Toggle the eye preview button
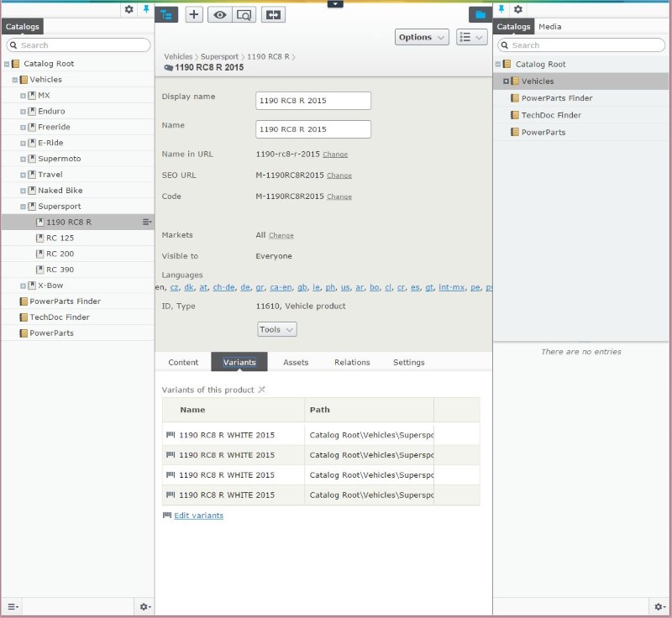Viewport: 672px width, 618px height. click(220, 15)
